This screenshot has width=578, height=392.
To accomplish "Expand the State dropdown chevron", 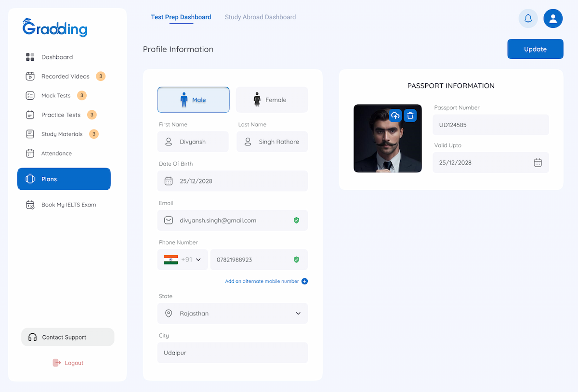I will coord(298,314).
